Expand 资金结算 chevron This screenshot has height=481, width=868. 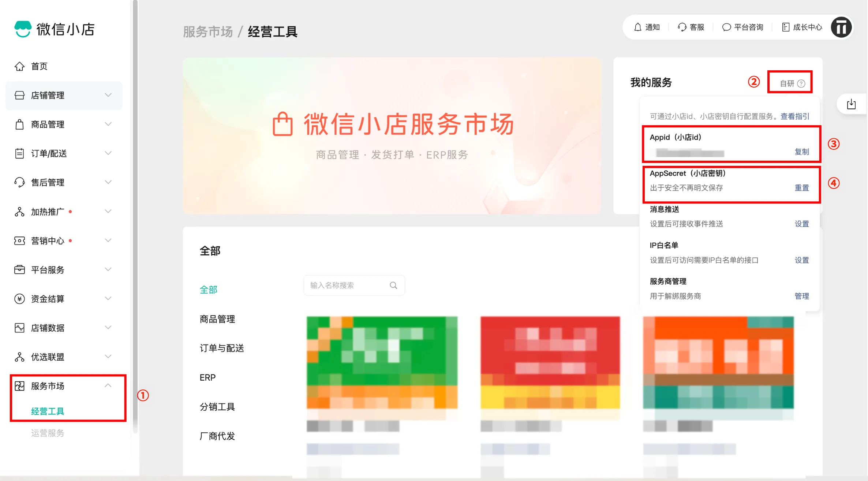click(x=108, y=298)
